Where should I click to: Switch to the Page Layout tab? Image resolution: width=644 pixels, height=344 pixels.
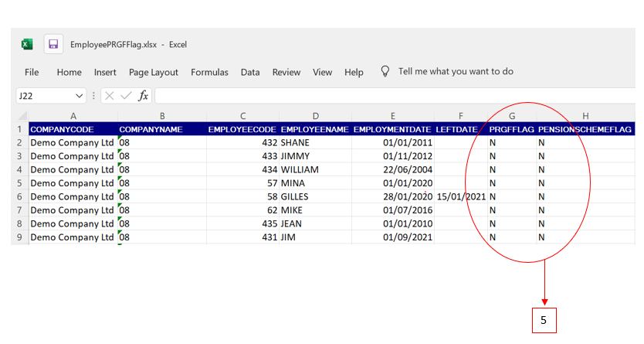[154, 72]
